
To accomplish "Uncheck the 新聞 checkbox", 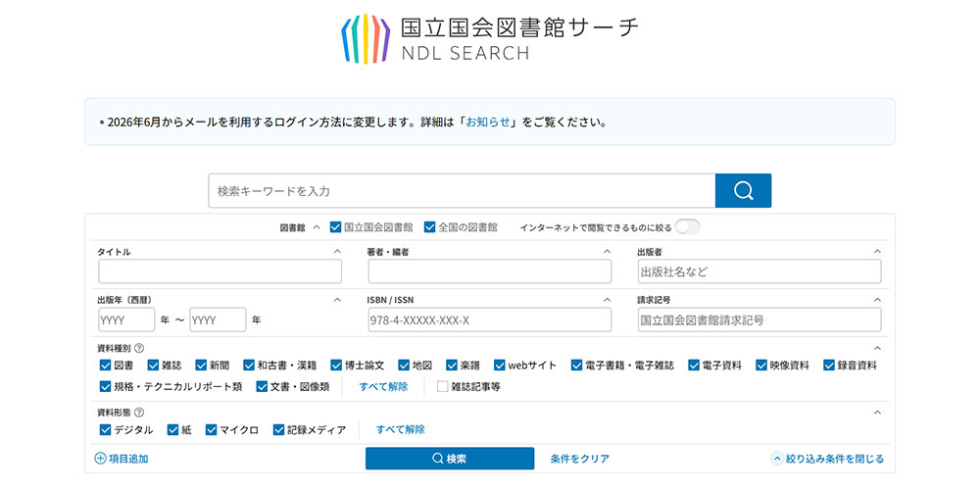I will [201, 365].
